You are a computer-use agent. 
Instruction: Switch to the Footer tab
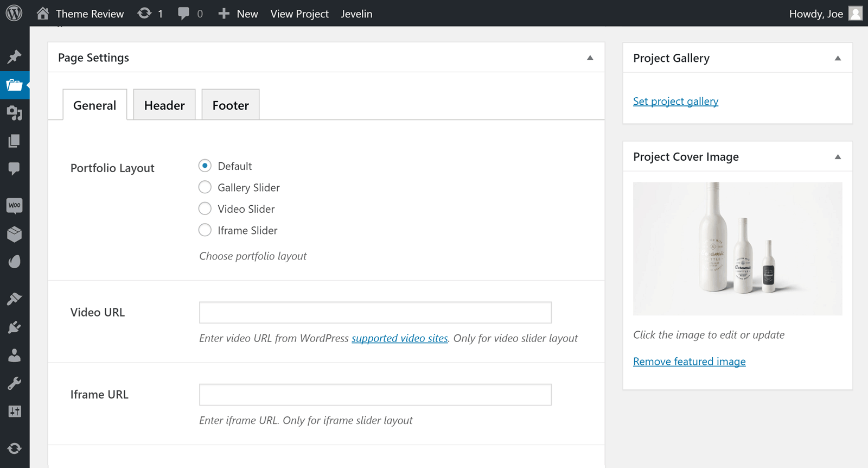pyautogui.click(x=231, y=105)
